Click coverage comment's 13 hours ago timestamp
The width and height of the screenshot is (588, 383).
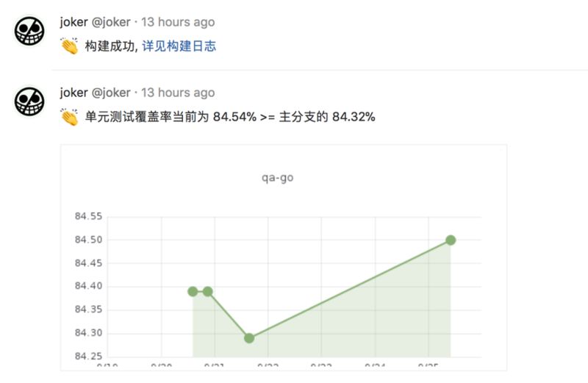click(x=178, y=93)
